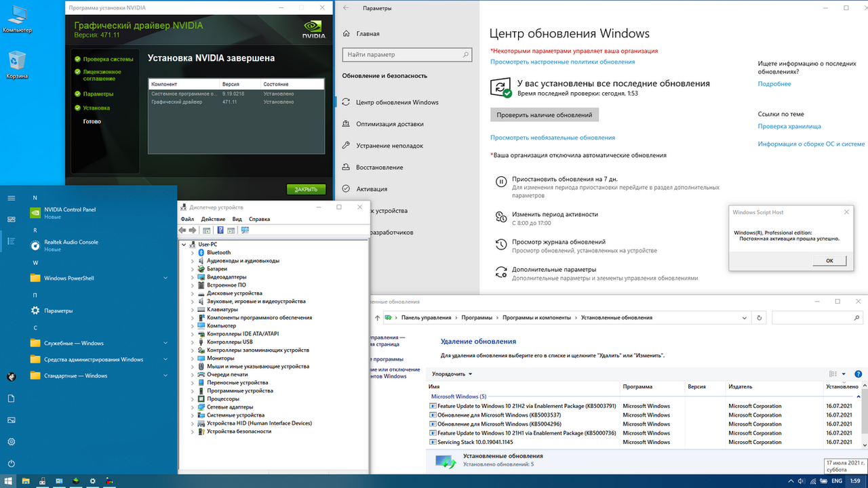Open the Действие menu in Device Manager
This screenshot has height=488, width=868.
click(213, 219)
